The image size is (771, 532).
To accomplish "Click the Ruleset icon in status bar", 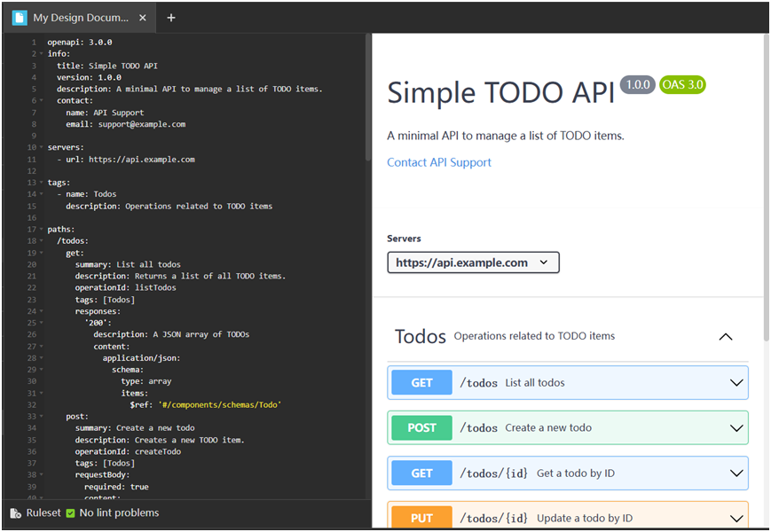I will pyautogui.click(x=16, y=512).
